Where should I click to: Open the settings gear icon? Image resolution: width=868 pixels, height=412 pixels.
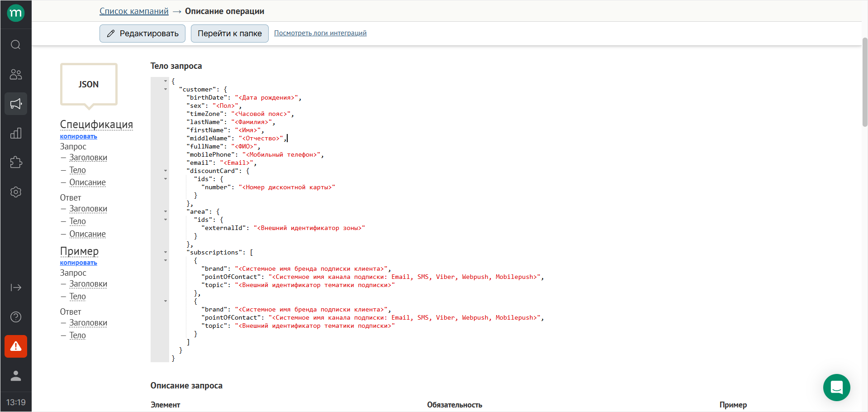point(16,192)
